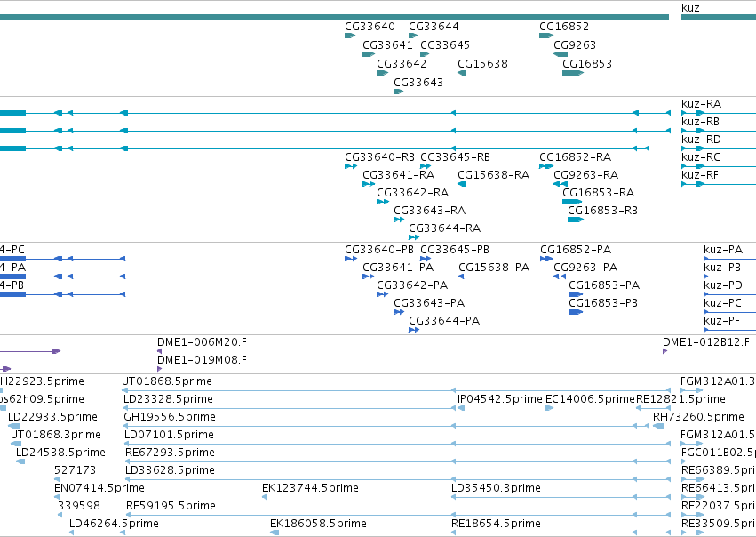Click the CG33642 gene label

(x=402, y=64)
